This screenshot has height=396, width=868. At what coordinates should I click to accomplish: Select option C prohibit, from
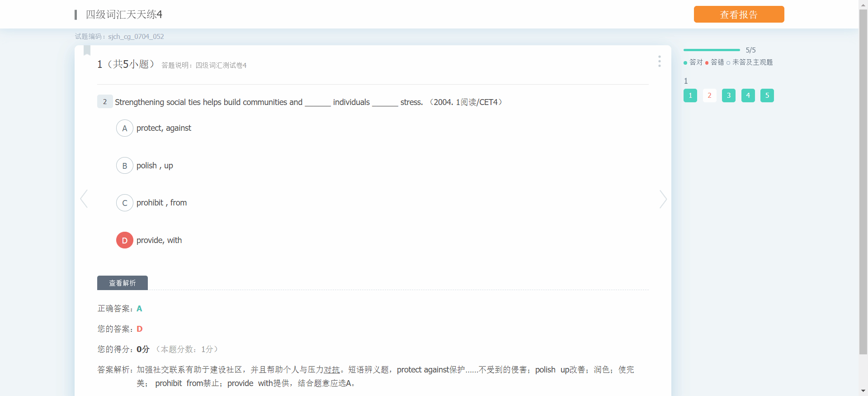pyautogui.click(x=125, y=203)
